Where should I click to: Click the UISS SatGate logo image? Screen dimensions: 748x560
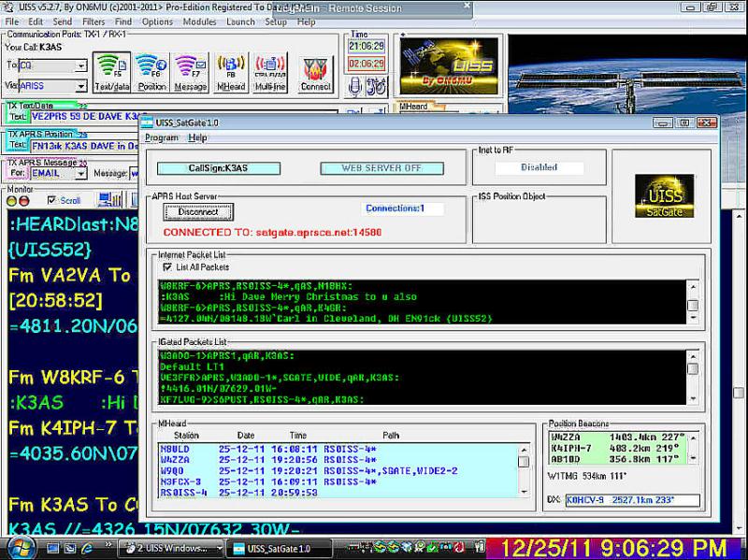[x=664, y=196]
